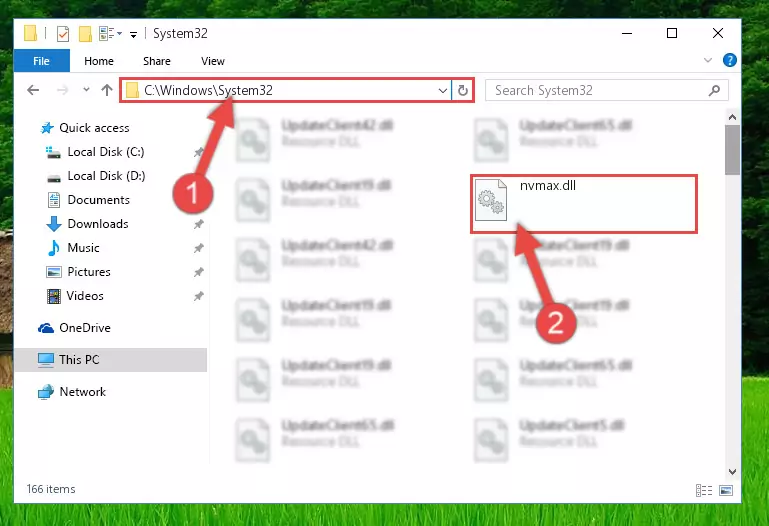Click the pin icon next to Music
The image size is (769, 526).
(x=199, y=248)
